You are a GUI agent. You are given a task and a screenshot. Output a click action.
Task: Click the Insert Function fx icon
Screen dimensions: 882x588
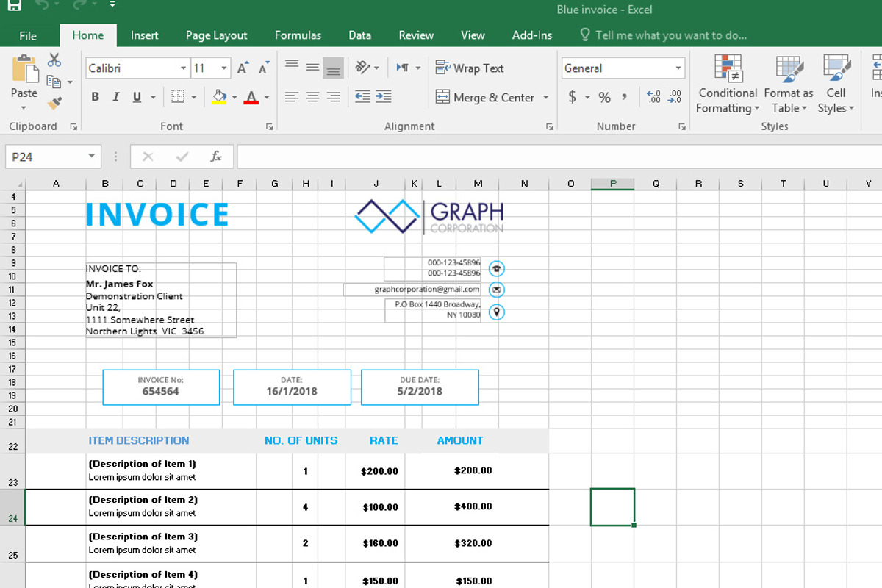[x=216, y=157]
